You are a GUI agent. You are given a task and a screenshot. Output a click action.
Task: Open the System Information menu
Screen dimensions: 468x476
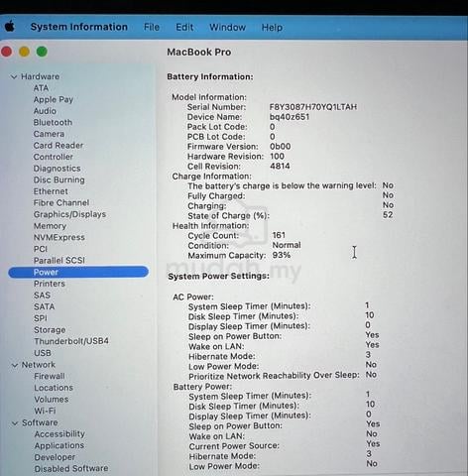coord(79,27)
